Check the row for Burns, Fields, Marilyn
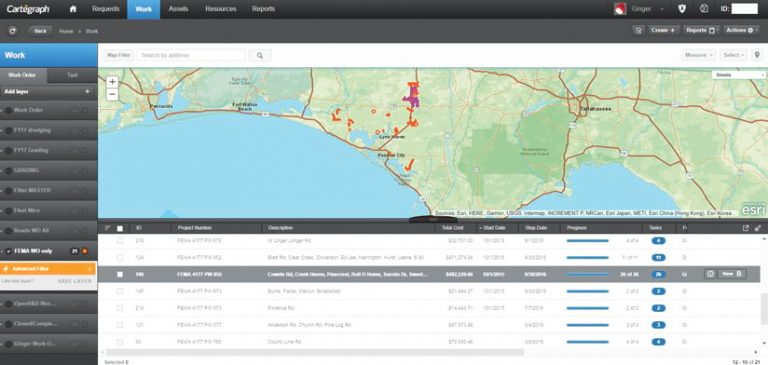 click(x=120, y=291)
